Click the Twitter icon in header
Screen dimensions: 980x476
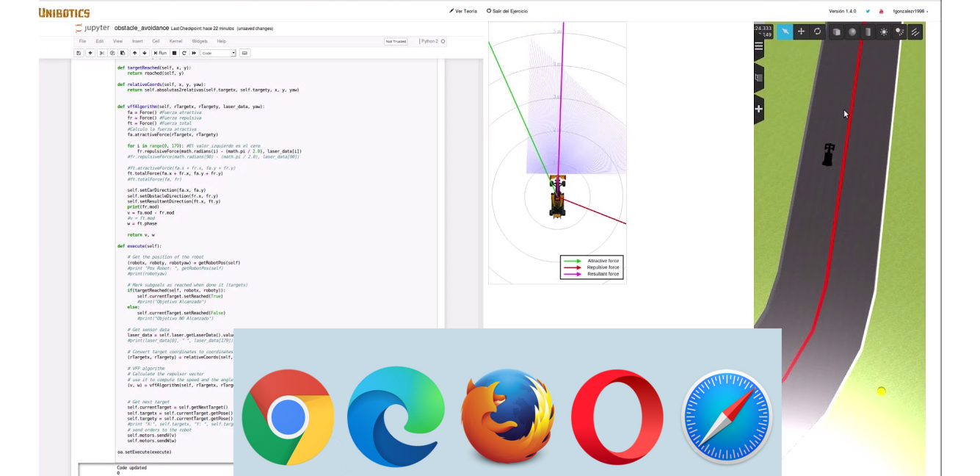(x=868, y=11)
